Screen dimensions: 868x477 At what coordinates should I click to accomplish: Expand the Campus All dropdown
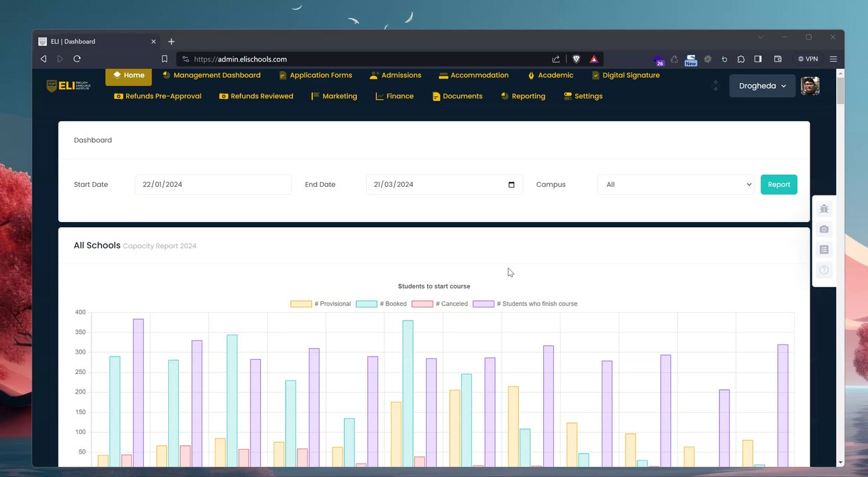tap(676, 185)
